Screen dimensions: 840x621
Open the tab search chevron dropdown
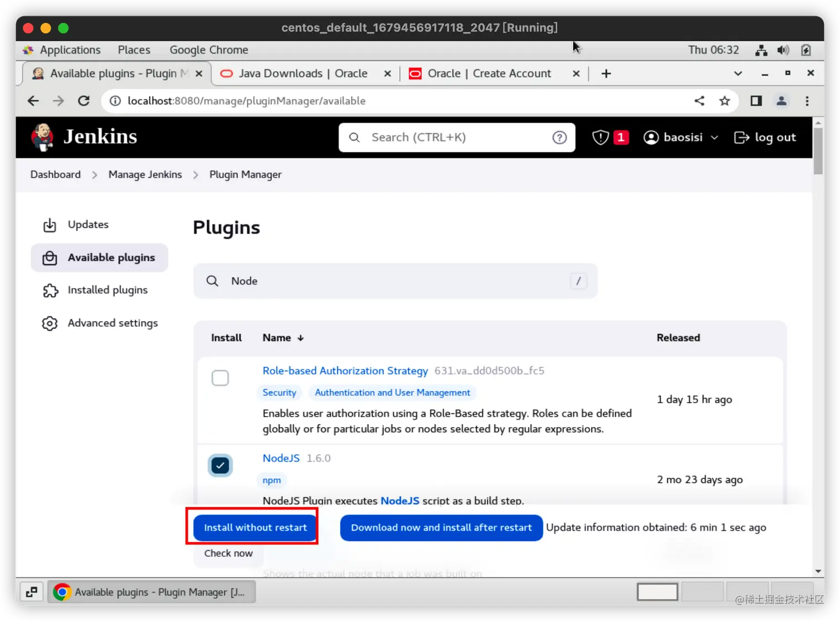click(x=738, y=73)
